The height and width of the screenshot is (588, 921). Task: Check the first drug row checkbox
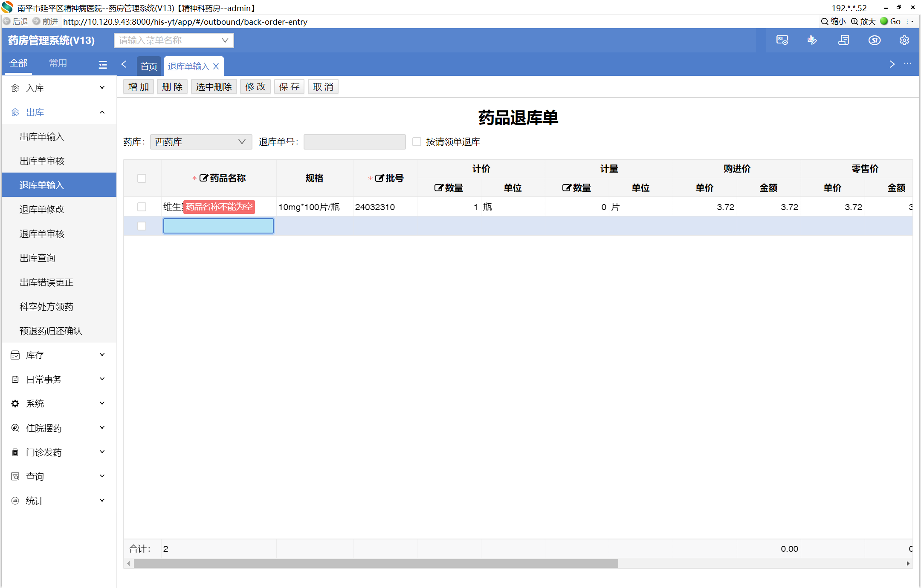142,207
